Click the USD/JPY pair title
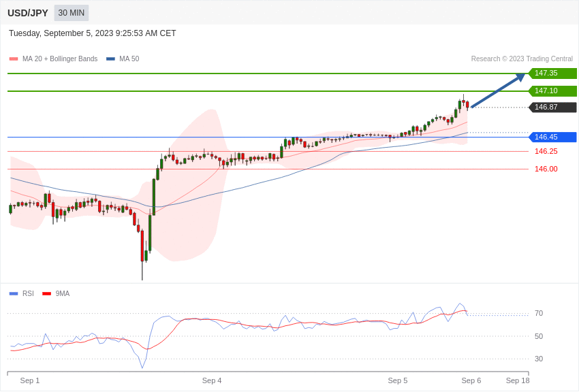 pos(28,13)
